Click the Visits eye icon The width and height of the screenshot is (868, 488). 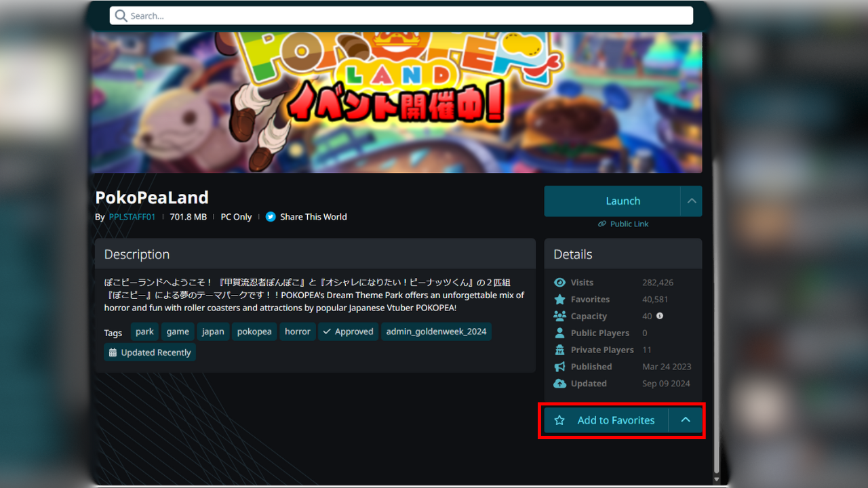(559, 283)
